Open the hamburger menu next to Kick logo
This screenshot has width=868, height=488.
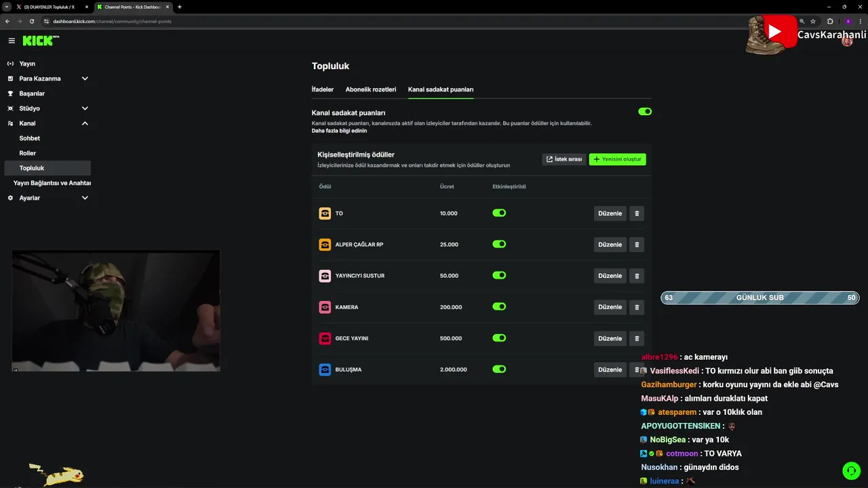click(x=12, y=41)
